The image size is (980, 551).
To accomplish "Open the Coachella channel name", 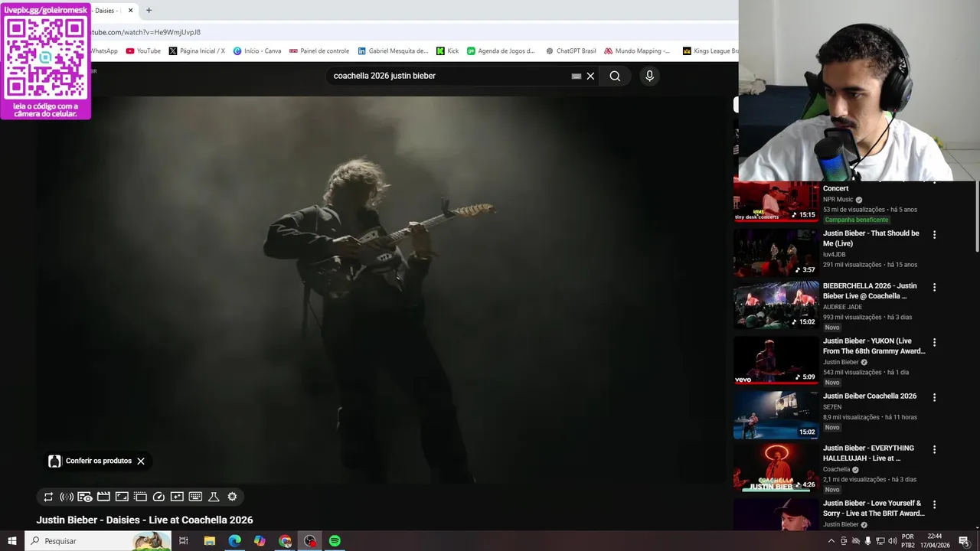I will (x=836, y=469).
